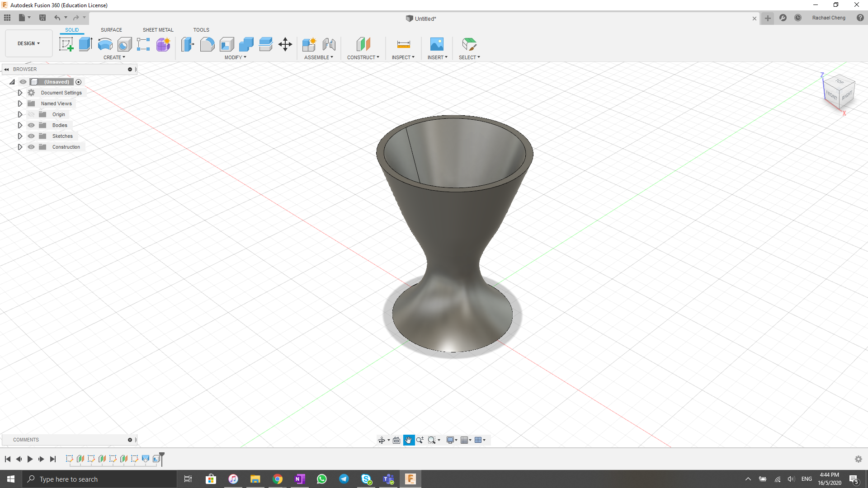Click the Measure ruler icon

point(403,44)
